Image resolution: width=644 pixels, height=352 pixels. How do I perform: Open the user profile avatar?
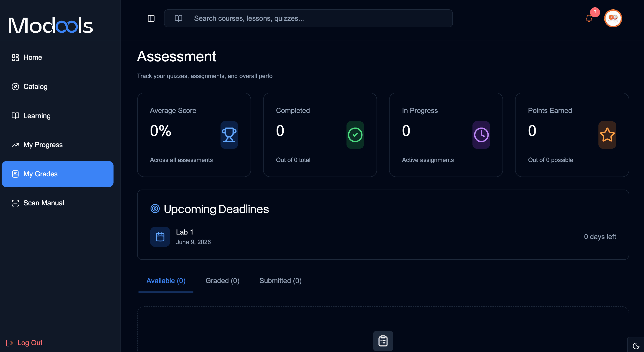613,18
